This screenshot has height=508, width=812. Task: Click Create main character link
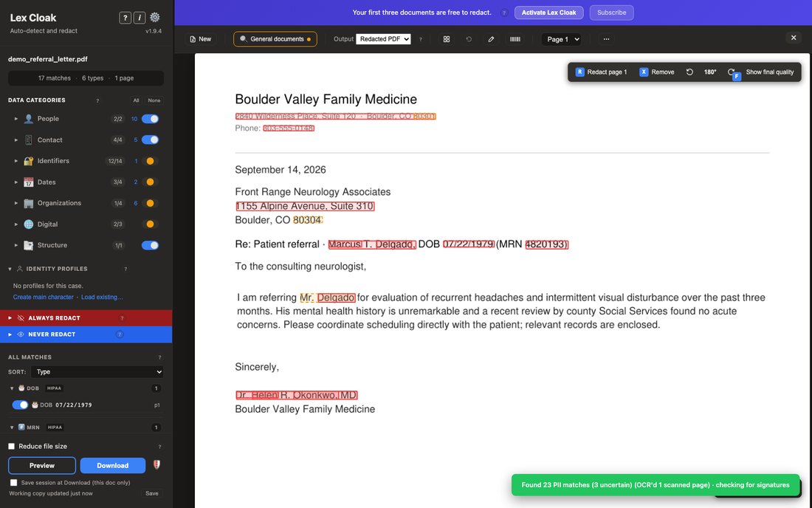pos(43,298)
